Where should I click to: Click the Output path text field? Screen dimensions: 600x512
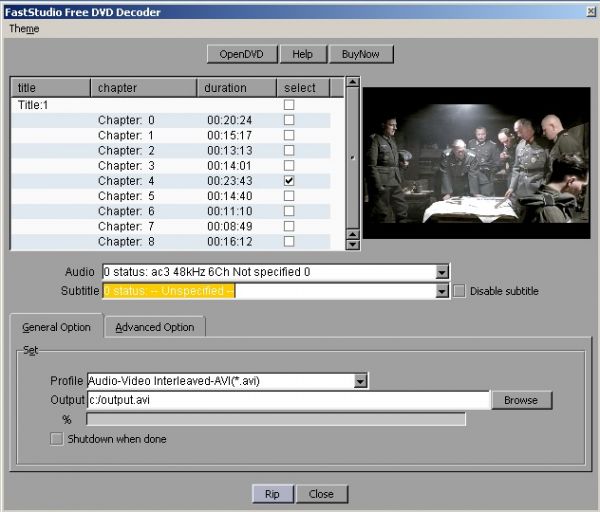point(288,400)
